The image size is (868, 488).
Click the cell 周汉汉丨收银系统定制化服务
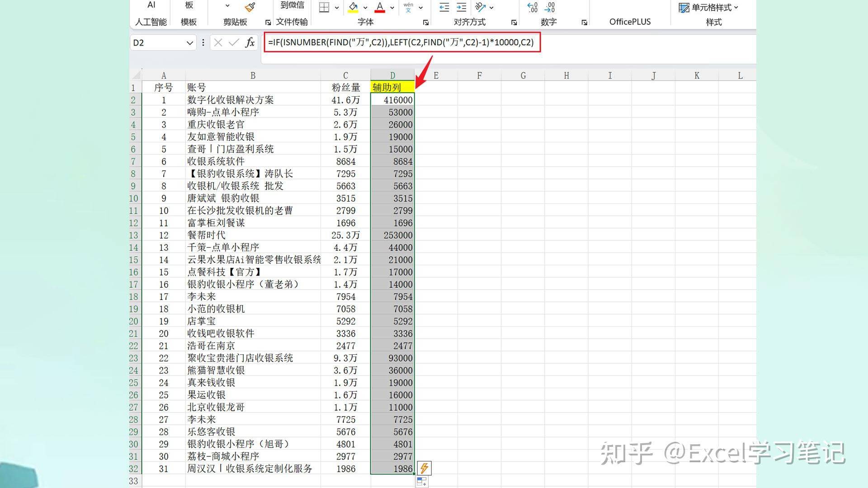tap(253, 469)
